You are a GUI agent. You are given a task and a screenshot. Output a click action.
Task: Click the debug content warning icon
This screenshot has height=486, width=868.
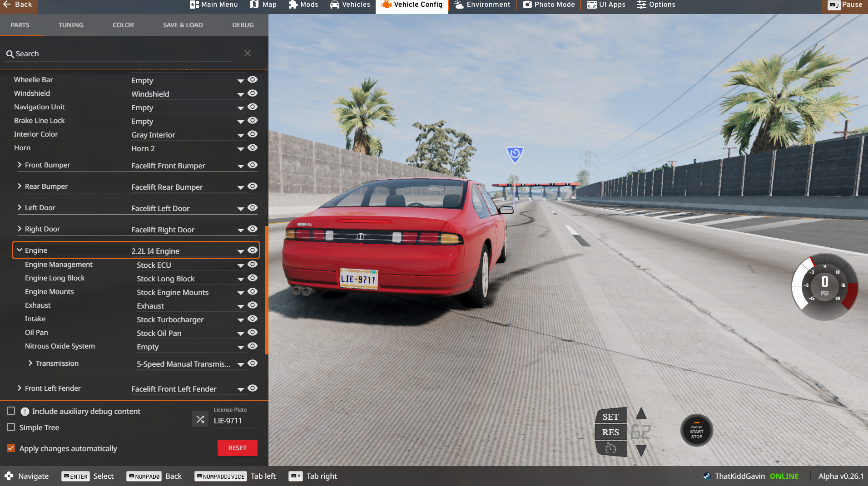pyautogui.click(x=25, y=411)
